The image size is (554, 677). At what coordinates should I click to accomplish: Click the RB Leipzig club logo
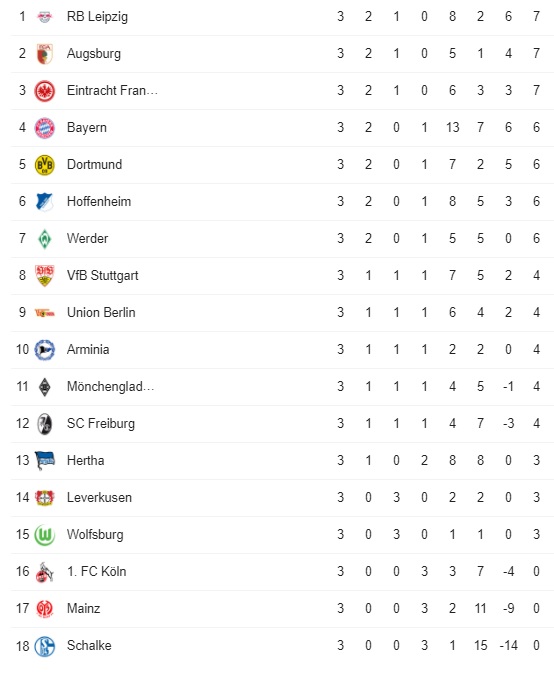pyautogui.click(x=44, y=17)
